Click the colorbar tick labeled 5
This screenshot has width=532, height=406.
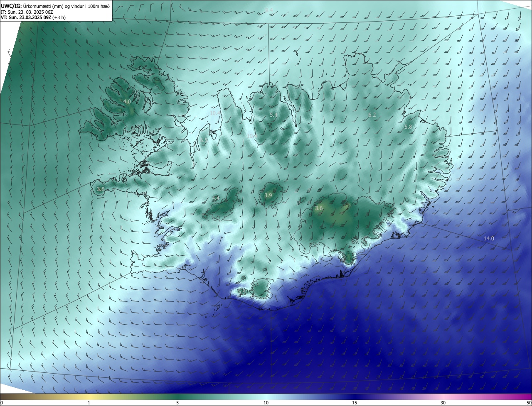[x=177, y=403]
